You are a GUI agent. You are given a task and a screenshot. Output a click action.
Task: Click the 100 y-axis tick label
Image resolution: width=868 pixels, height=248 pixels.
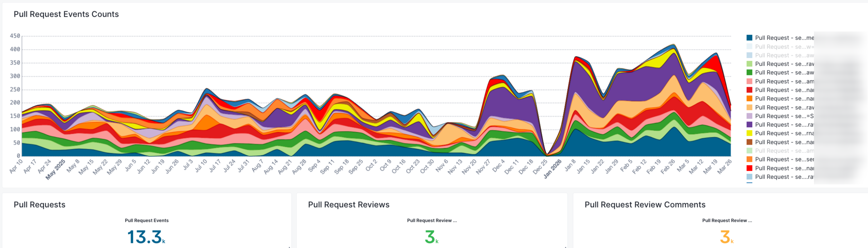(x=15, y=129)
